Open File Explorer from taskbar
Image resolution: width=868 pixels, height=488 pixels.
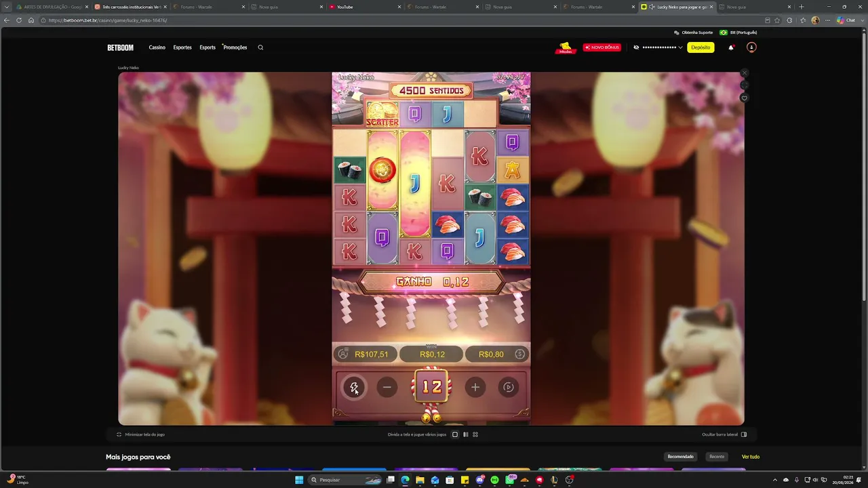[x=420, y=480]
